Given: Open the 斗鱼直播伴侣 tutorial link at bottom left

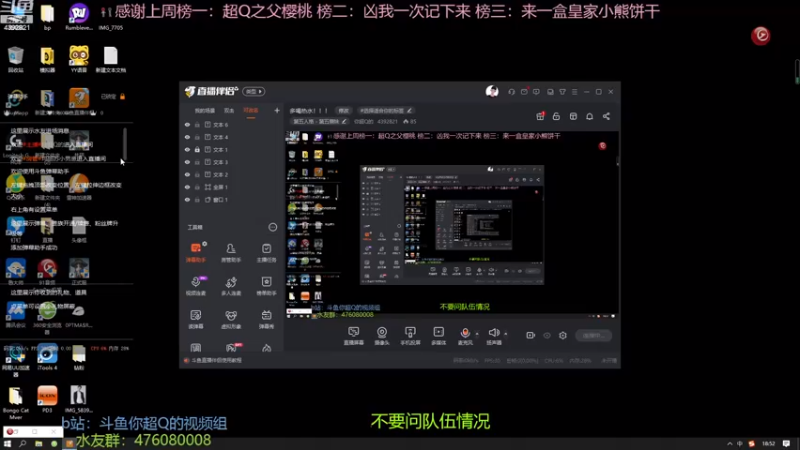Looking at the screenshot, I should pyautogui.click(x=213, y=360).
